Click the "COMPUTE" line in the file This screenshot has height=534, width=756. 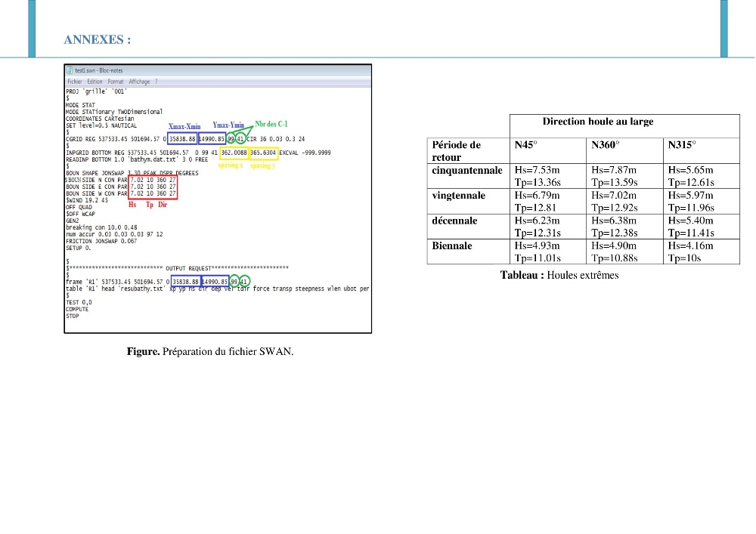pos(77,309)
